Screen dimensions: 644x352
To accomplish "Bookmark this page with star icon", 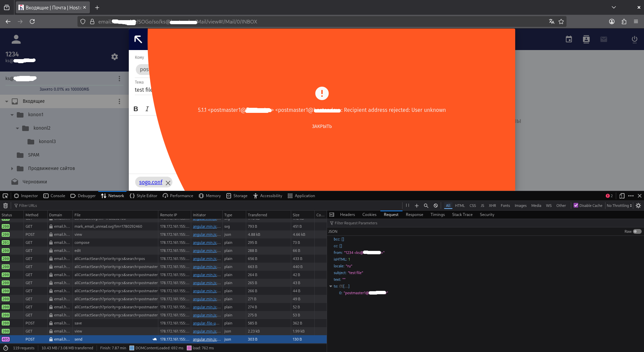I will click(x=561, y=21).
